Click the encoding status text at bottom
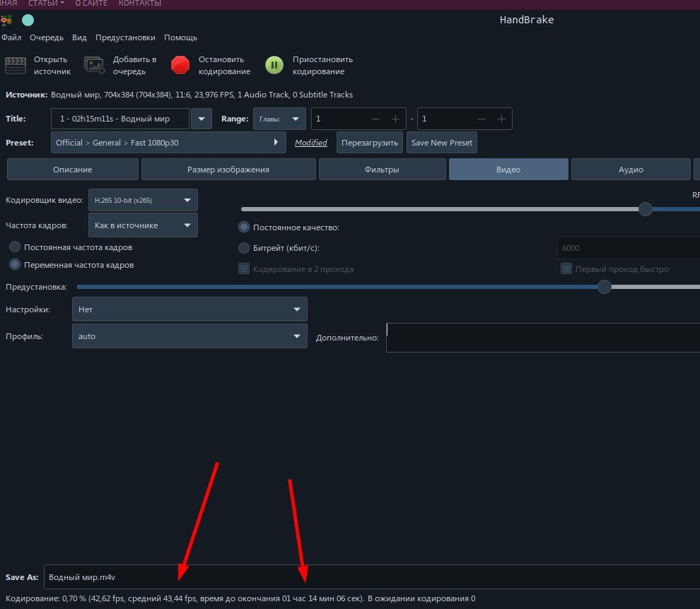Viewport: 700px width, 609px height. pos(240,598)
